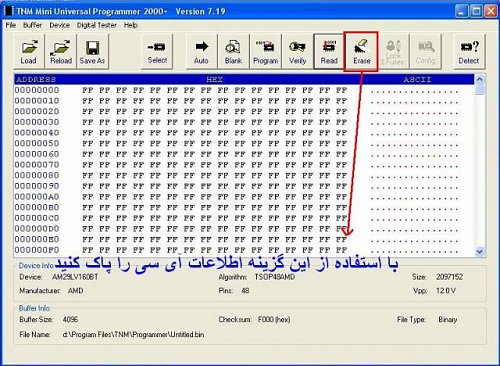Select address row 00000080

(244, 176)
